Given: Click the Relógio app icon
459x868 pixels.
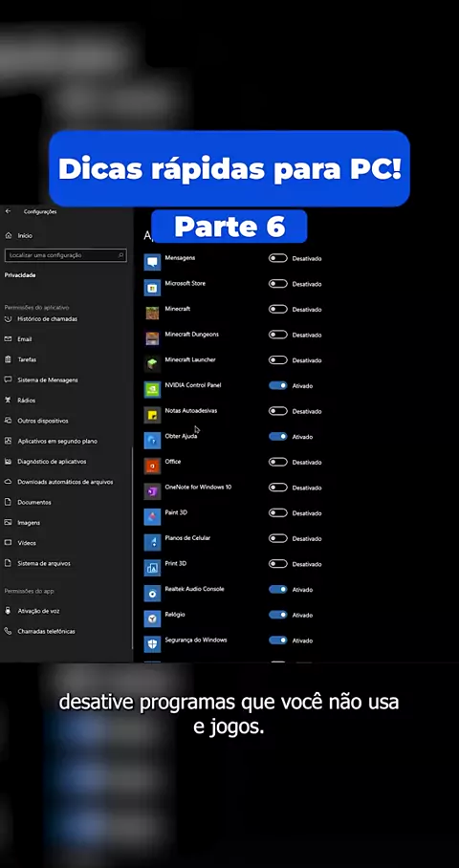Looking at the screenshot, I should click(x=152, y=618).
